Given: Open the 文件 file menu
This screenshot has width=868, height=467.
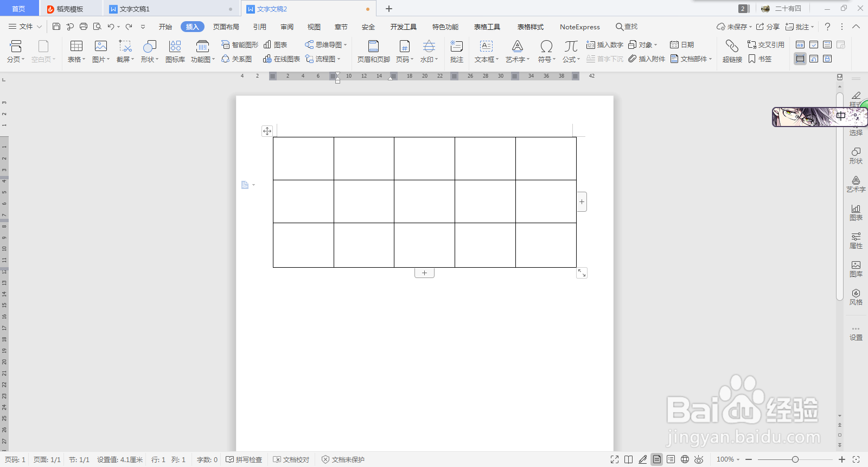Looking at the screenshot, I should [25, 27].
